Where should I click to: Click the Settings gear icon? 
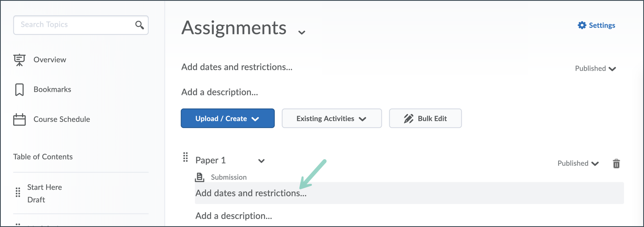pyautogui.click(x=582, y=25)
